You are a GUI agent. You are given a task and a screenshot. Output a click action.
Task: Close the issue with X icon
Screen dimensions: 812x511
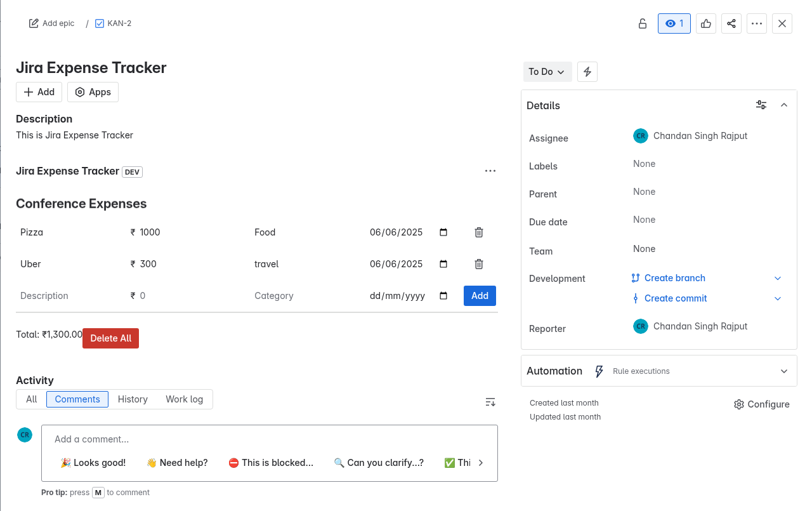coord(782,23)
